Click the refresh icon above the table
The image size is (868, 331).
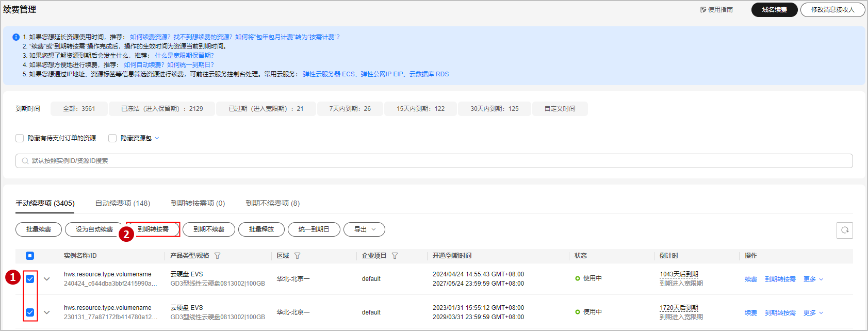(844, 230)
